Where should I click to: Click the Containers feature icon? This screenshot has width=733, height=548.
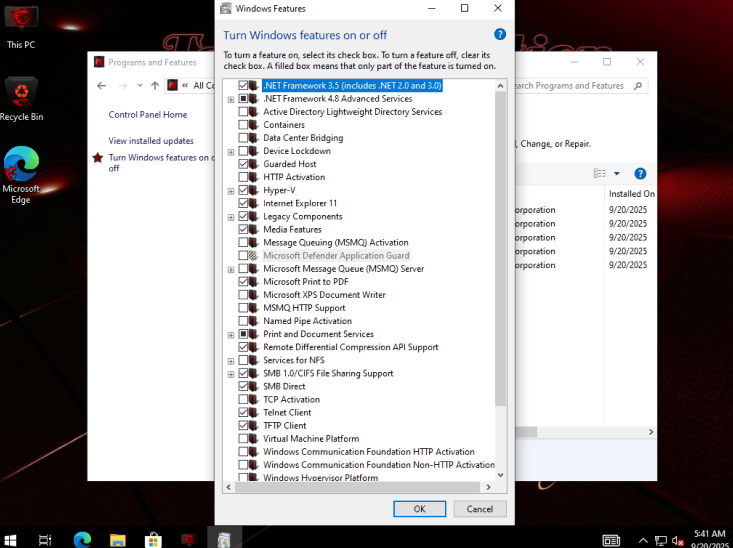pyautogui.click(x=253, y=125)
